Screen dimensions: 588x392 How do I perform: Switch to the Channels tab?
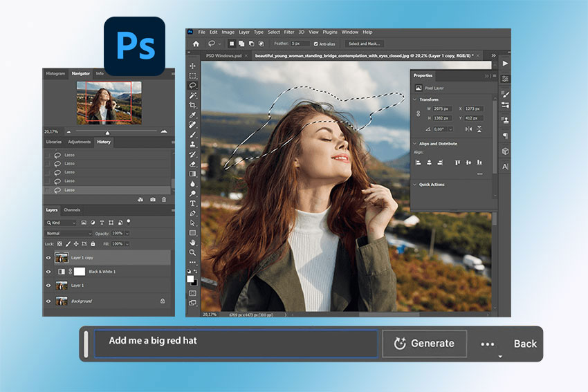72,209
